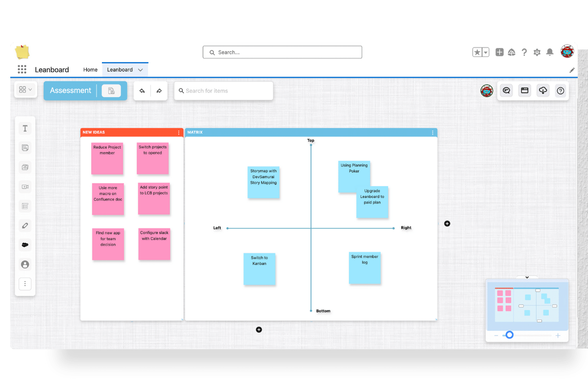Open the NEW IDEAS three-dot menu
This screenshot has height=392, width=588.
[x=178, y=132]
